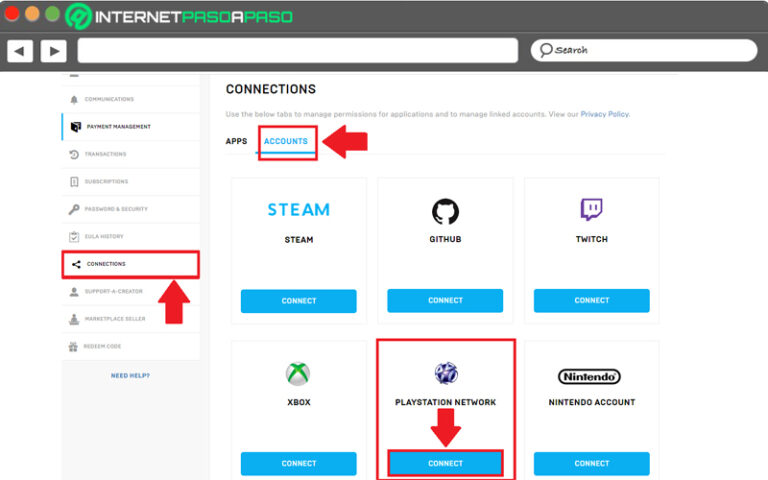Open the Privacy Policy link
The height and width of the screenshot is (480, 768).
coord(605,114)
